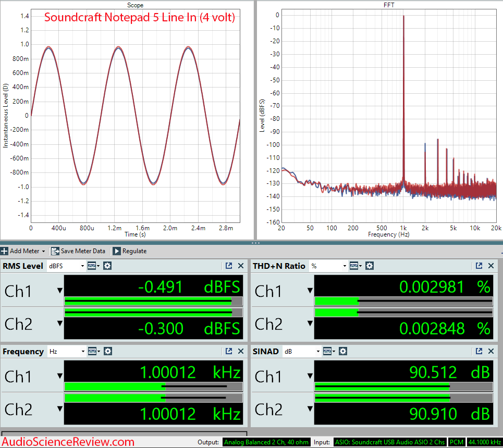Image resolution: width=503 pixels, height=448 pixels.
Task: Click SINAD Ch2 bar graph
Action: pos(403,399)
